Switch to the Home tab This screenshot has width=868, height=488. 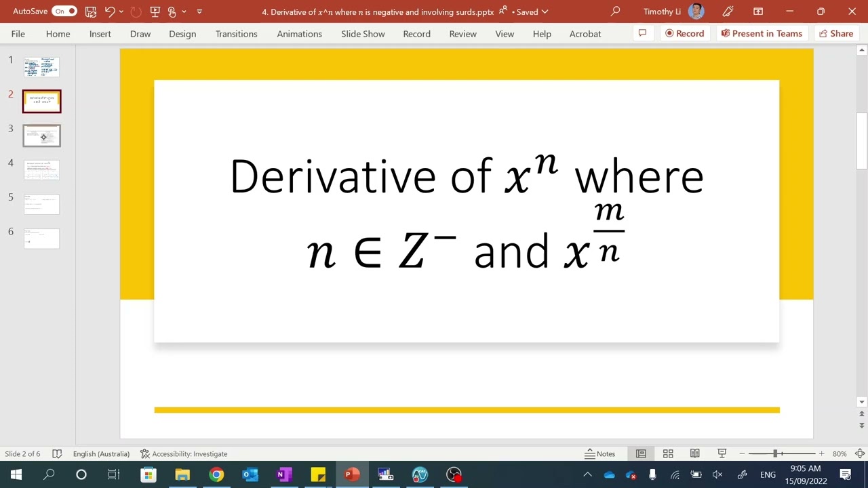click(x=58, y=34)
